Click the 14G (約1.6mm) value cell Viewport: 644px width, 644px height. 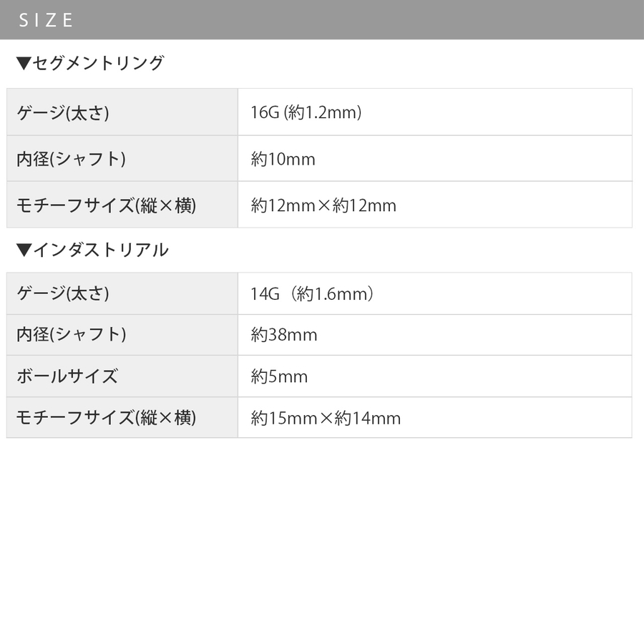313,293
